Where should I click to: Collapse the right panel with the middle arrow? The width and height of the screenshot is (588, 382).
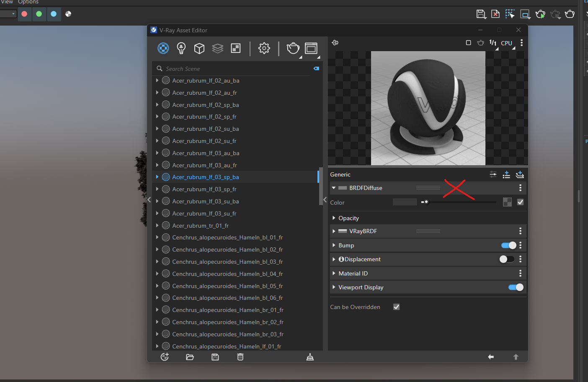(x=325, y=200)
